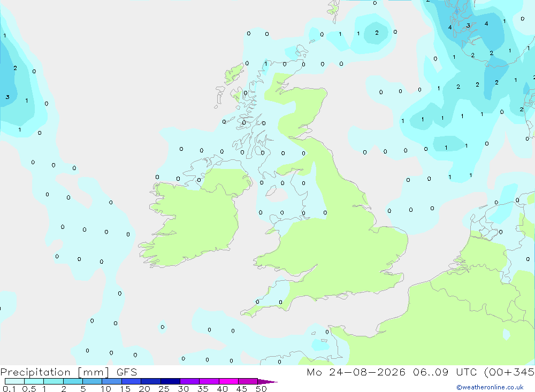Click the 20–25 mm navy legend swatch
Screen dimensions: 535x392
[150, 381]
